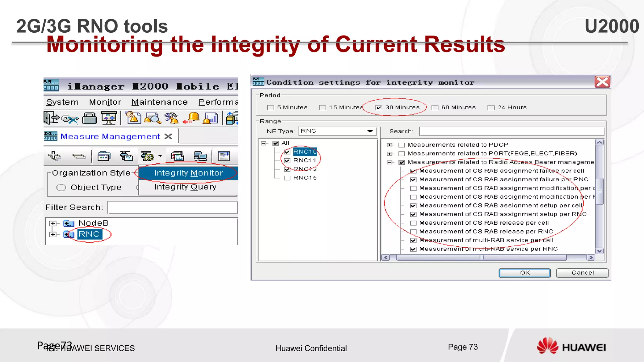Image resolution: width=644 pixels, height=362 pixels.
Task: Expand the RNC tree node
Action: (x=53, y=234)
